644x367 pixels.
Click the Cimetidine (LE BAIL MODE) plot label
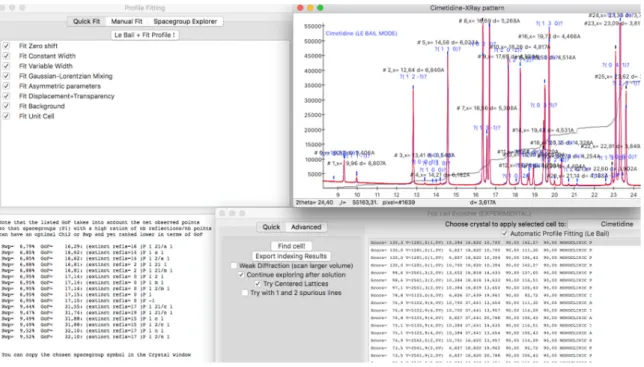click(361, 33)
